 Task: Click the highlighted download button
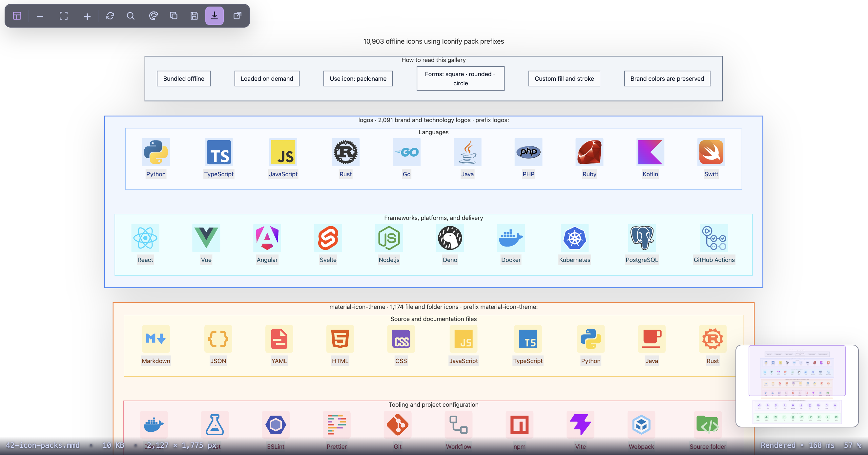[x=215, y=16]
